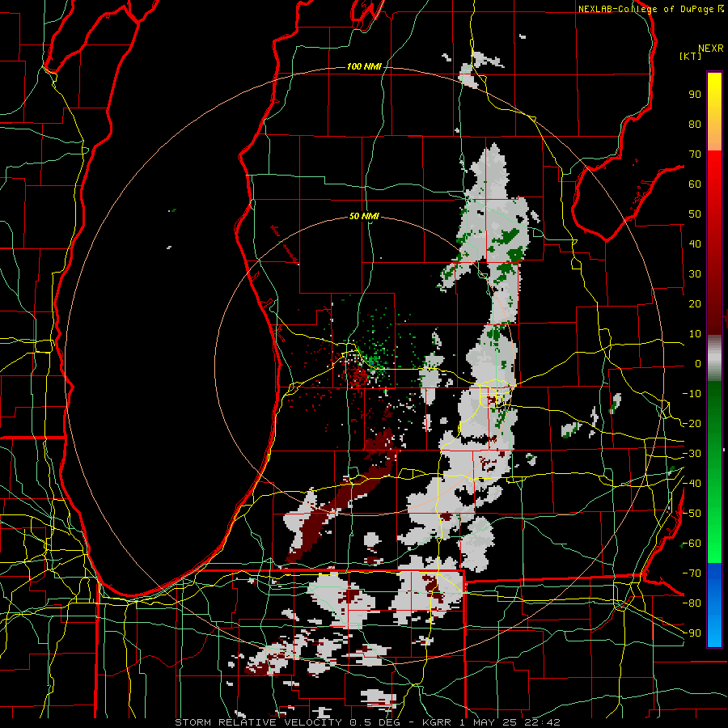Click the -10 value on velocity scale
The image size is (728, 728).
pyautogui.click(x=692, y=394)
